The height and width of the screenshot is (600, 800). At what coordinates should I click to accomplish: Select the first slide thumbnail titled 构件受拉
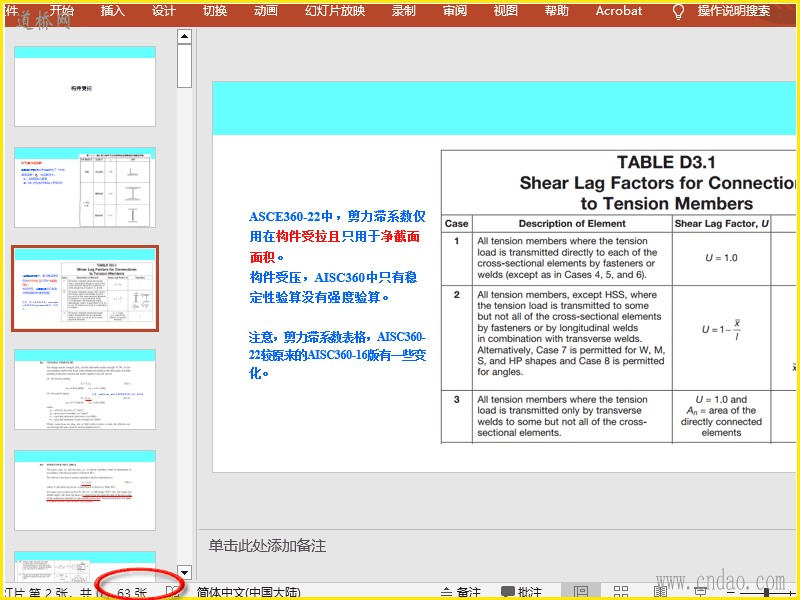tap(84, 87)
